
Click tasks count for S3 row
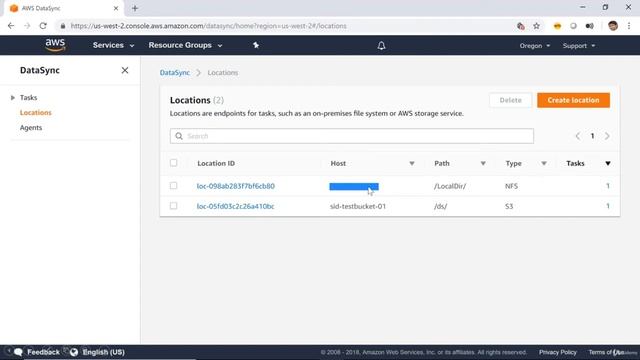coord(608,207)
